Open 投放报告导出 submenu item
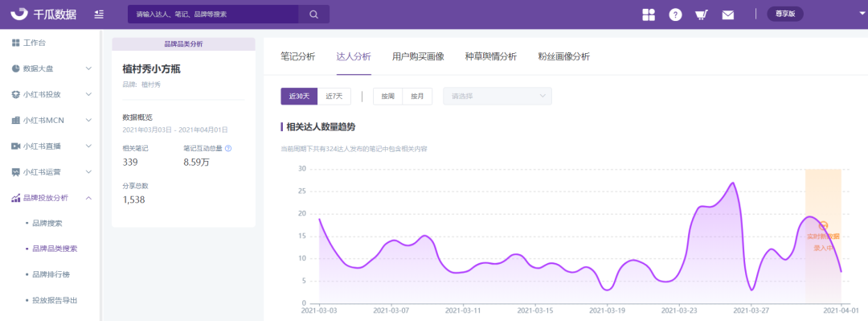Screen dimensions: 868x321 coord(55,301)
